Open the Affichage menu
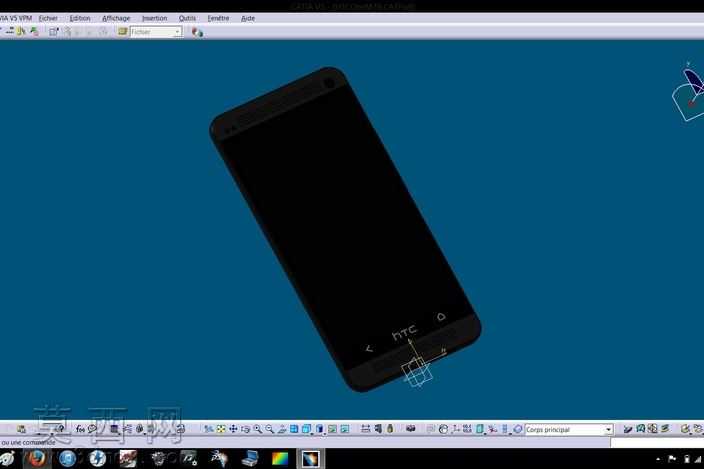Viewport: 704px width, 469px height. click(116, 18)
